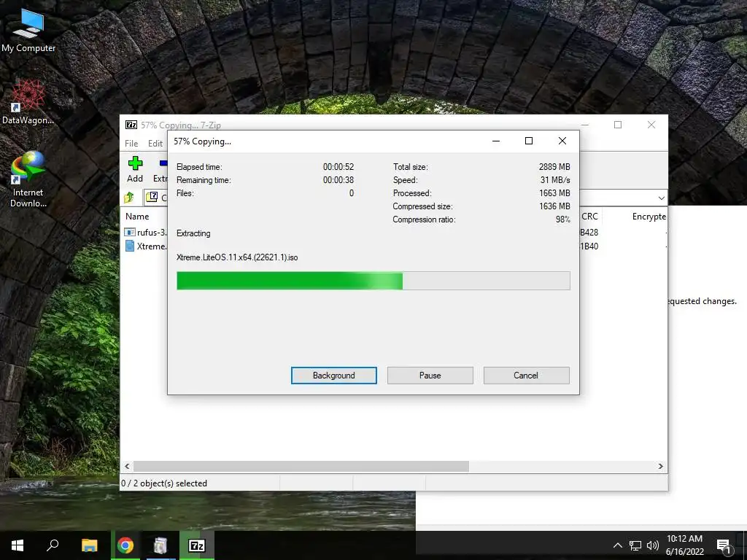Viewport: 747px width, 560px height.
Task: Sort by the Name column header
Action: tap(137, 216)
